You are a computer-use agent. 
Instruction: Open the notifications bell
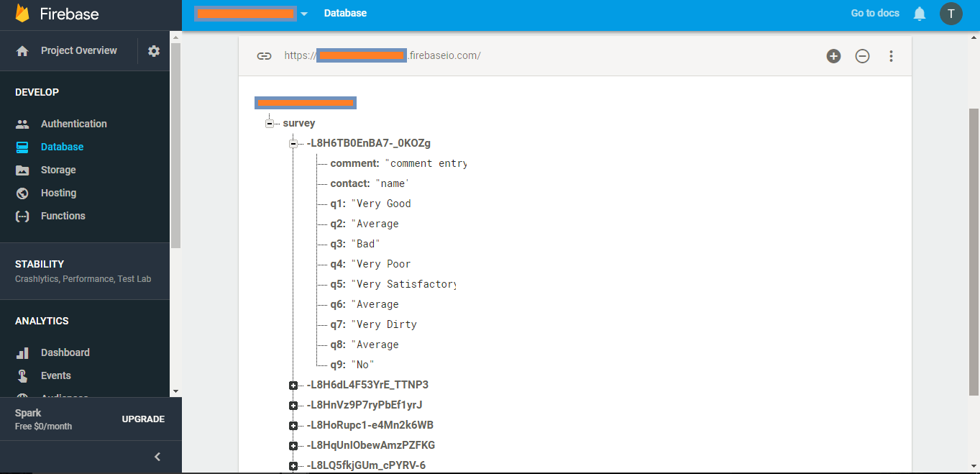pyautogui.click(x=920, y=14)
